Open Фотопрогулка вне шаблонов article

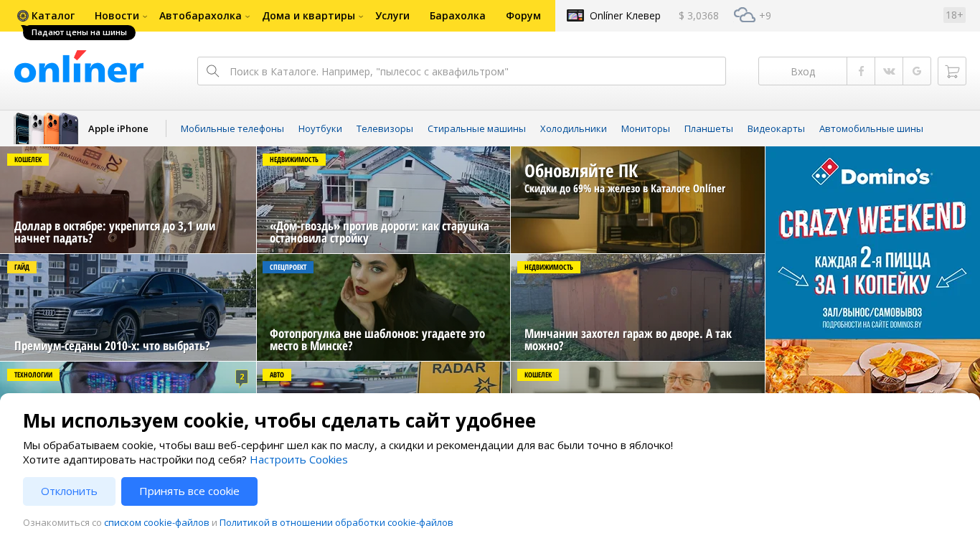pos(383,307)
